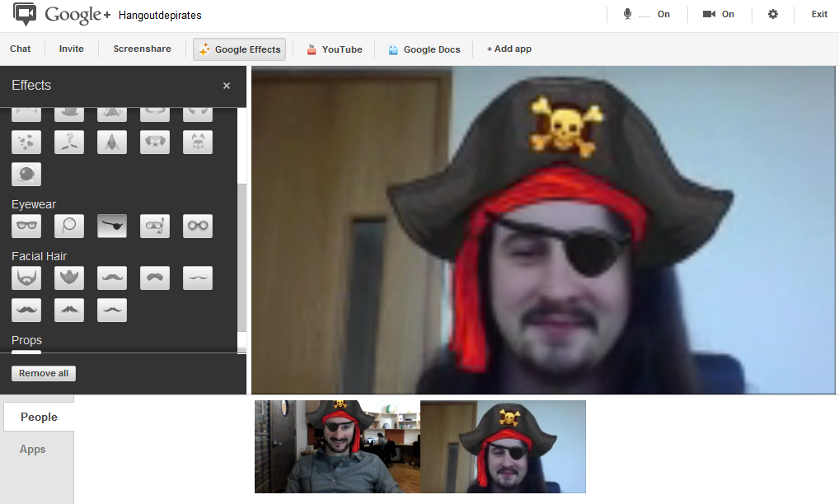Click Invite in the toolbar
The width and height of the screenshot is (839, 504).
pyautogui.click(x=71, y=49)
